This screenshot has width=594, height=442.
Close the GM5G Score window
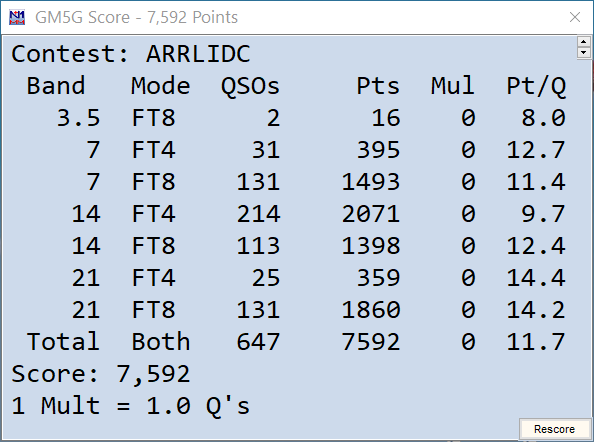575,17
